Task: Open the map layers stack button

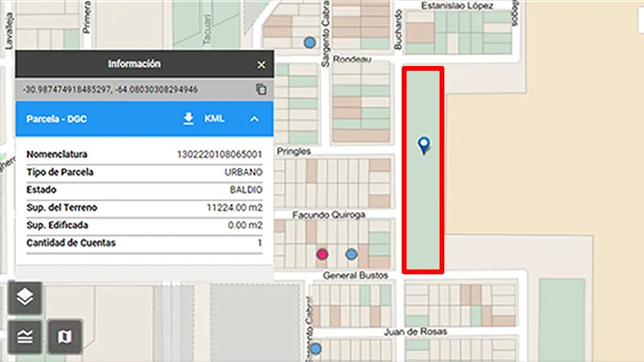Action: (x=25, y=298)
